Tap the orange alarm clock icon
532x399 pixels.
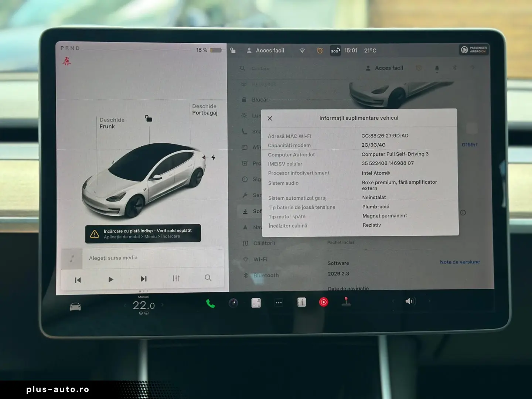click(x=320, y=51)
